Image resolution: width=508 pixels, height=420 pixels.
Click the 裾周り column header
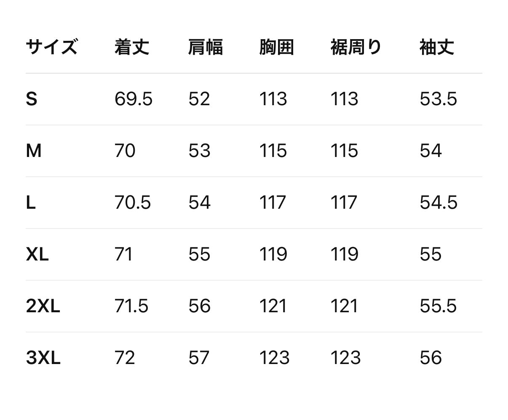click(x=356, y=47)
